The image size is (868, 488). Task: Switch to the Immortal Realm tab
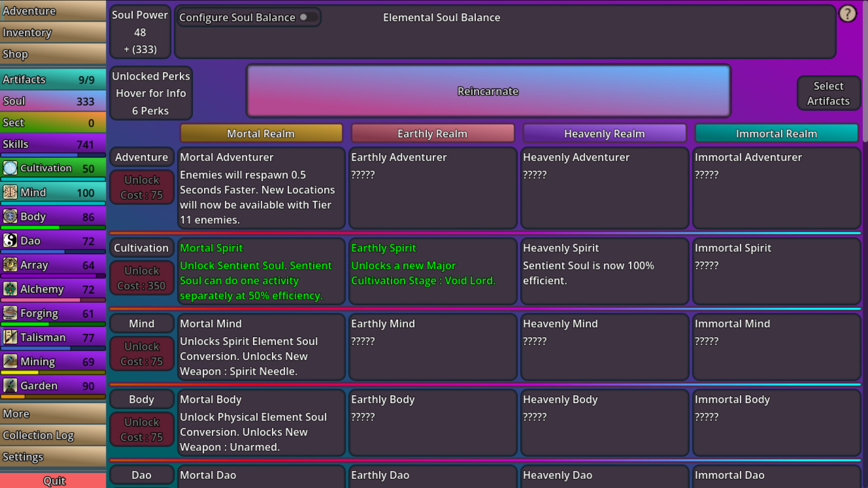[777, 133]
